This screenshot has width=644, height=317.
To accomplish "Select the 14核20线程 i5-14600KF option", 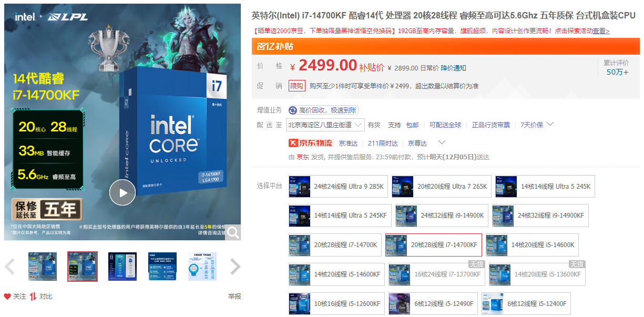I will pos(336,274).
